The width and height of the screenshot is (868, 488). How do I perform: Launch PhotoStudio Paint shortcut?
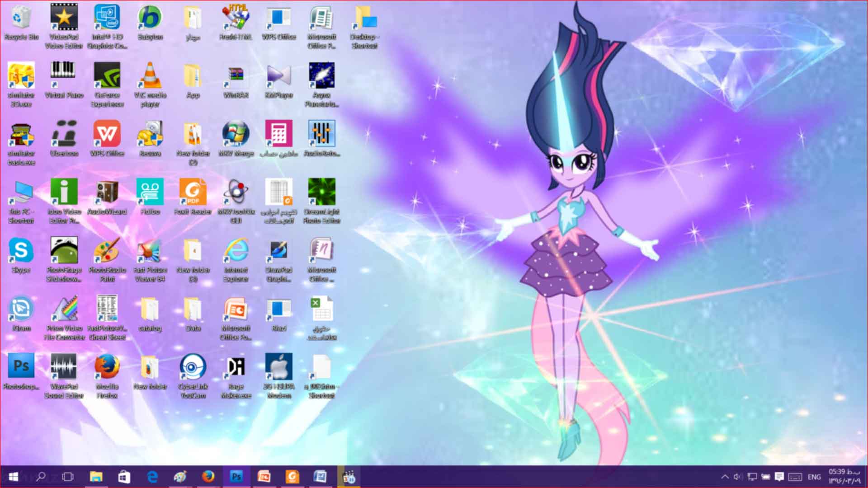tap(107, 260)
